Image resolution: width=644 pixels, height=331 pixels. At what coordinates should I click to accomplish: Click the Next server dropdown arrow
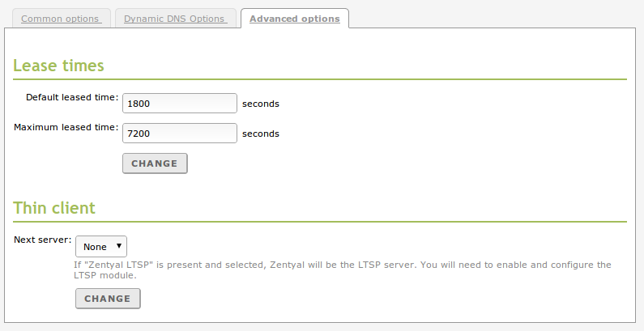point(119,246)
